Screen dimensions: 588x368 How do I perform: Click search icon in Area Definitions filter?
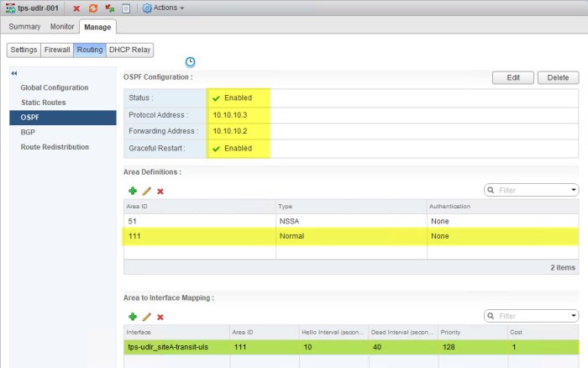pyautogui.click(x=491, y=190)
